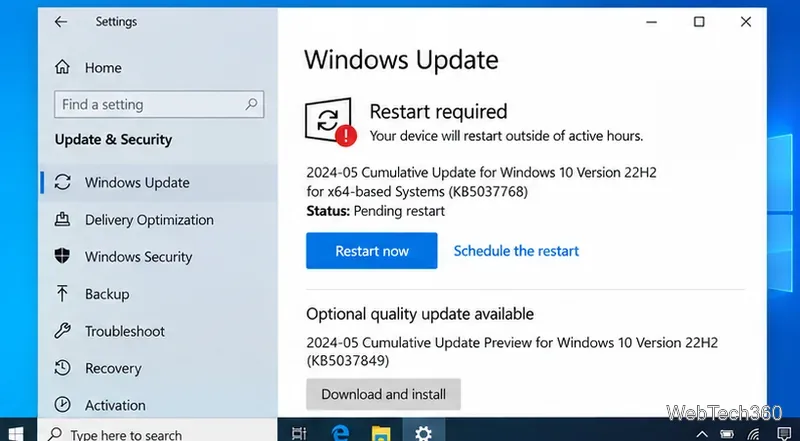
Task: Click the KB5037768 update text
Action: coord(481,182)
